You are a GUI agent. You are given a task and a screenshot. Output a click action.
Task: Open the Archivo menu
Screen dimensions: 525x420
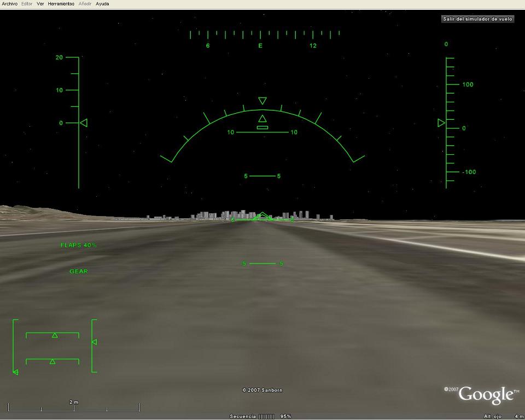[10, 4]
